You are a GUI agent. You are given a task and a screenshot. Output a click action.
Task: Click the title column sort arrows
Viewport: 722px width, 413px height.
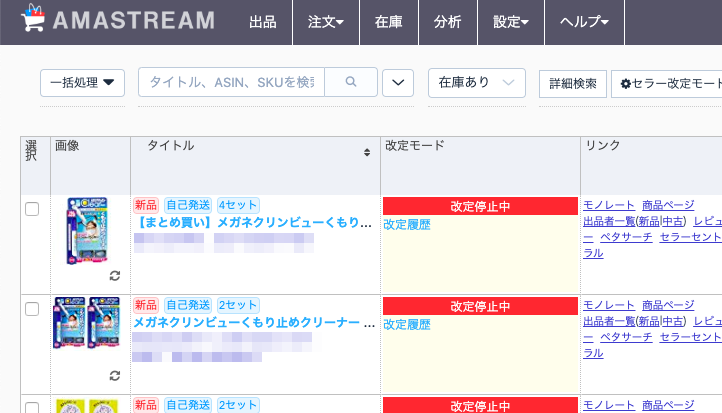coord(367,152)
